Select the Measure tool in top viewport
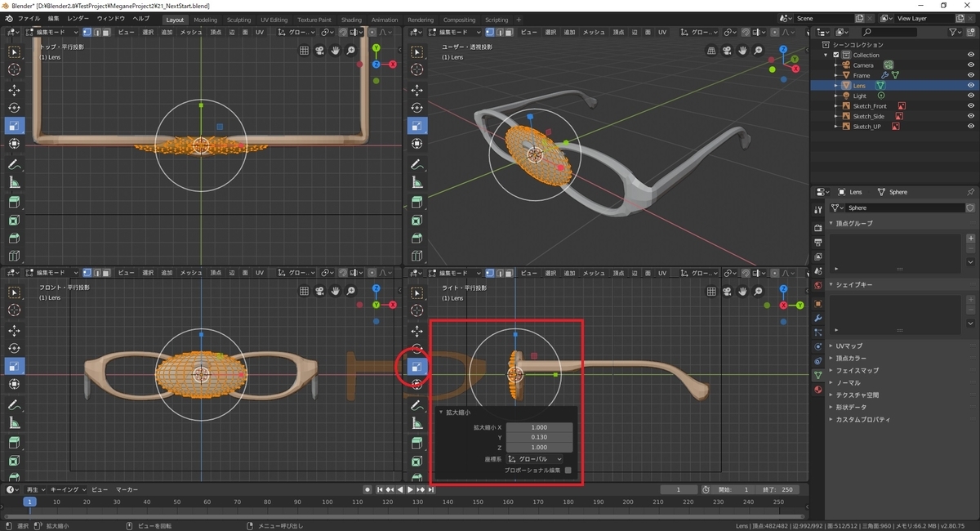Image resolution: width=980 pixels, height=531 pixels. point(15,182)
